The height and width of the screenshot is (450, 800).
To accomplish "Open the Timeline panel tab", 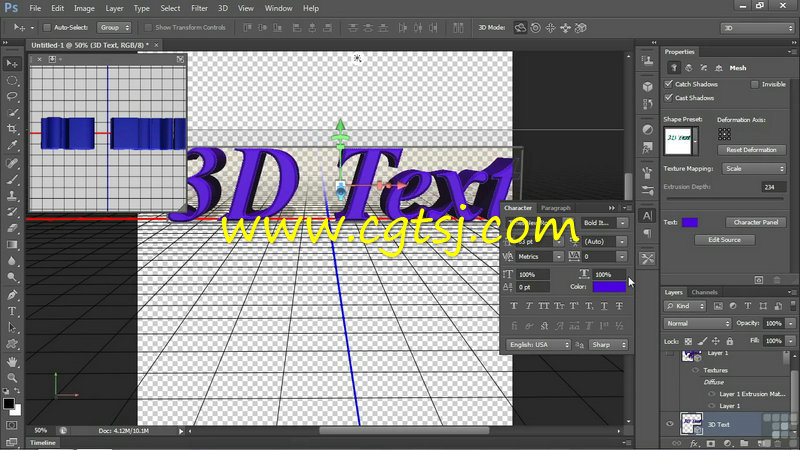I will [43, 443].
